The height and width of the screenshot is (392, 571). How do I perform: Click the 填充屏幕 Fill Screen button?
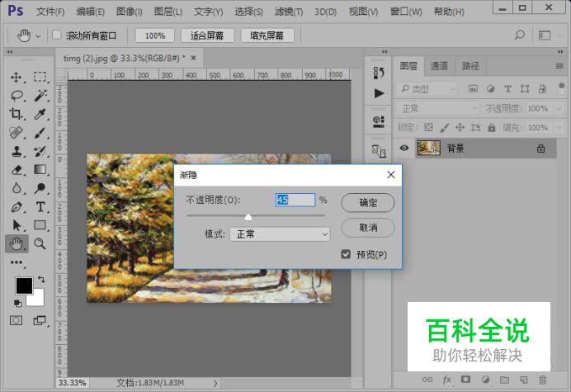(267, 35)
